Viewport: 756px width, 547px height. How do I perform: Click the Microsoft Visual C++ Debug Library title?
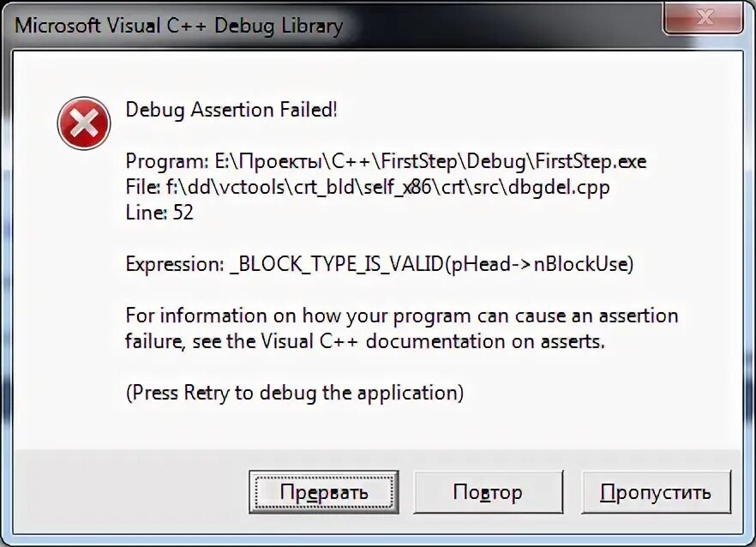(x=178, y=25)
